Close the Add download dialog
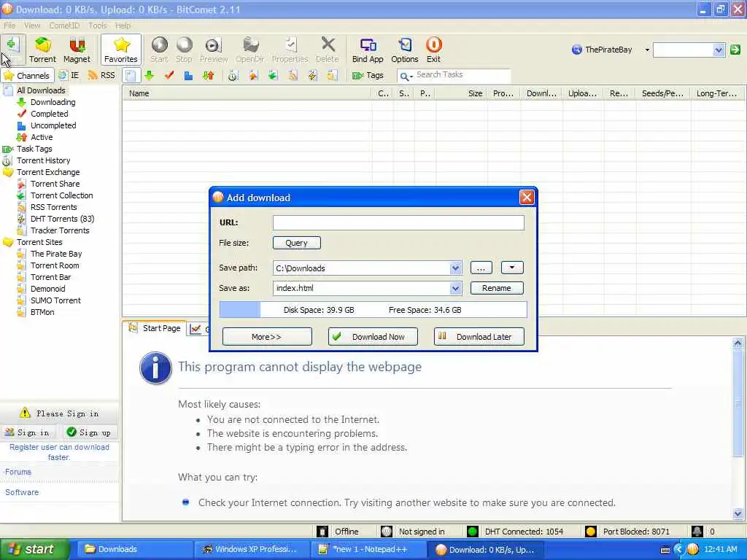 [527, 197]
